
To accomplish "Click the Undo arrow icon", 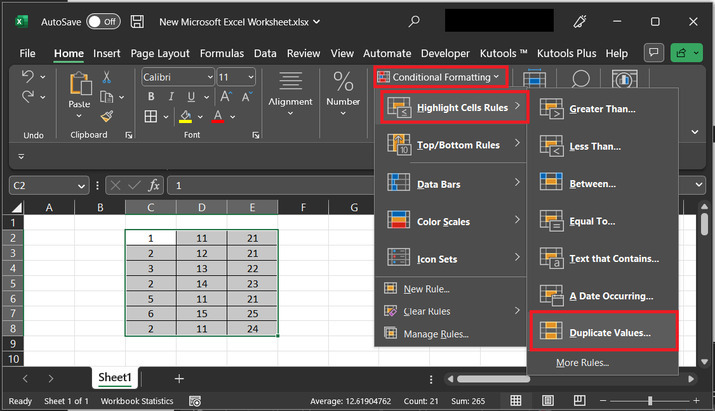I will (x=28, y=77).
